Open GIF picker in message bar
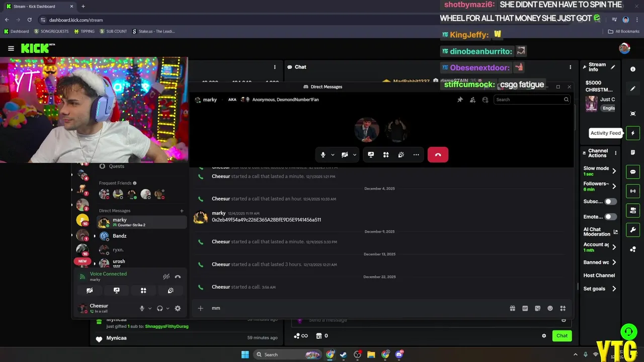Image resolution: width=644 pixels, height=362 pixels. click(x=525, y=308)
